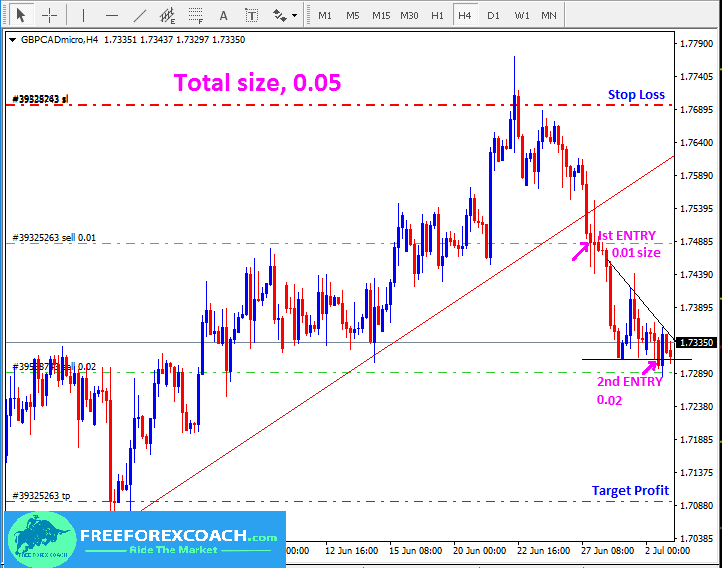Choose the text 'A' tool
The width and height of the screenshot is (722, 568).
click(223, 15)
